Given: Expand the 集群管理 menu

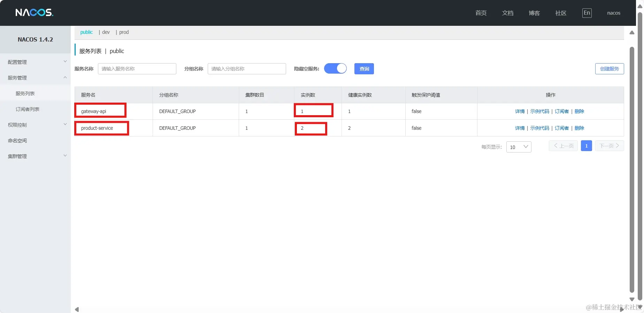Looking at the screenshot, I should 35,156.
